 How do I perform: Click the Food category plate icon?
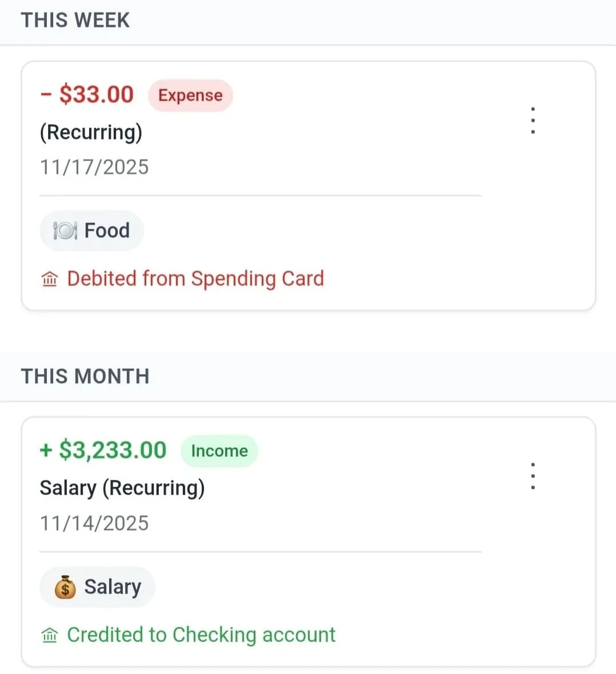pyautogui.click(x=65, y=230)
